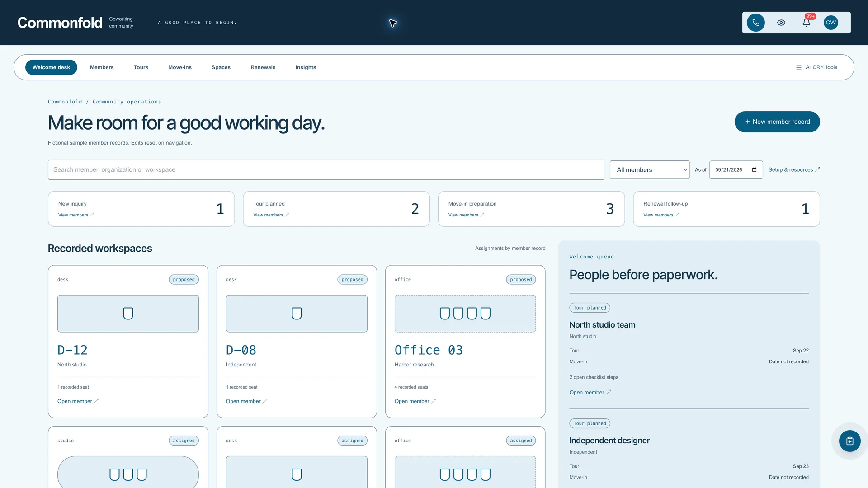Screen dimensions: 868x488
Task: Select the Move-ins tab
Action: click(x=180, y=67)
